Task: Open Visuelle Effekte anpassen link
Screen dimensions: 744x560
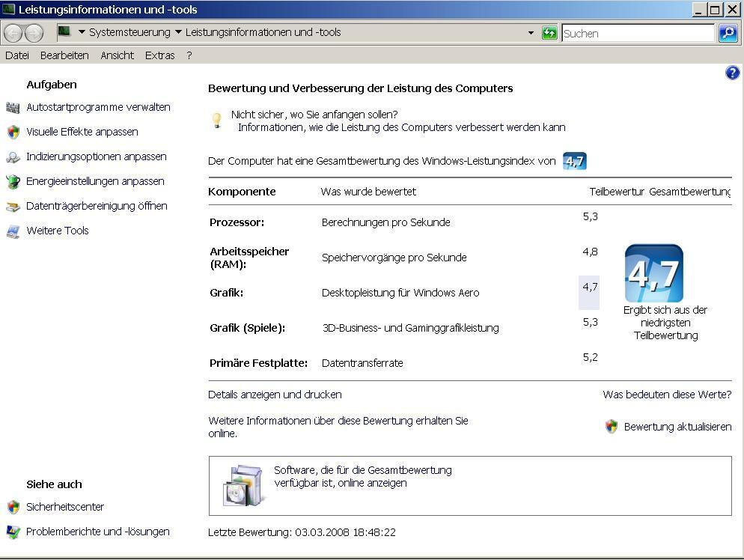Action: [x=82, y=132]
